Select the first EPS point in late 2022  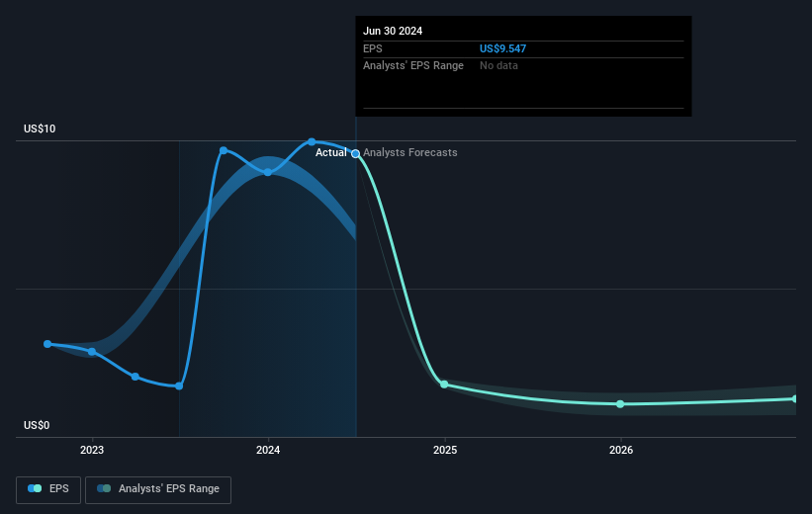[47, 344]
